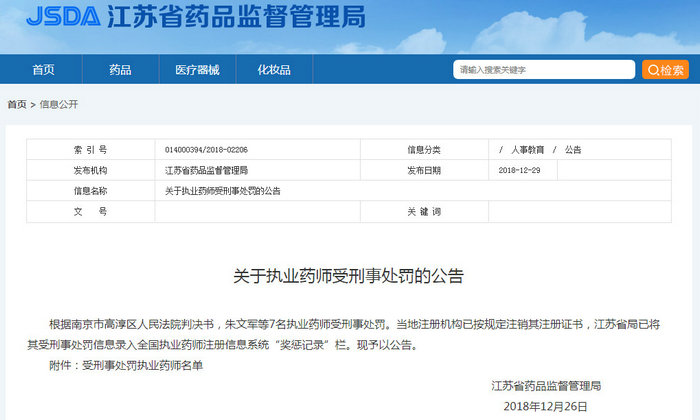Click 首页 in the breadcrumb trail

click(17, 104)
